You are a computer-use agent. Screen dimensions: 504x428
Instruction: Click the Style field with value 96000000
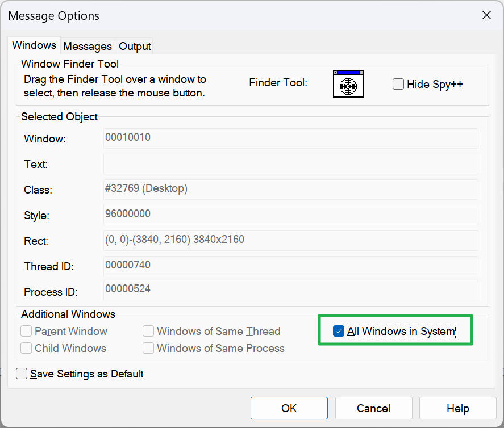point(290,215)
